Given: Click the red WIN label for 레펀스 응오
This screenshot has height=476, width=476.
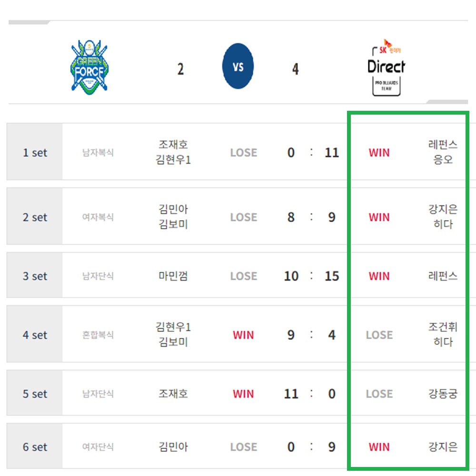Looking at the screenshot, I should coord(378,152).
